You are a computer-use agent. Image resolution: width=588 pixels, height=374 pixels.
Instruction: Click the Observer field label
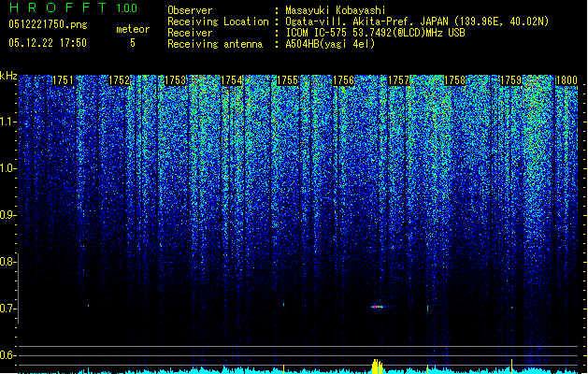click(x=190, y=10)
